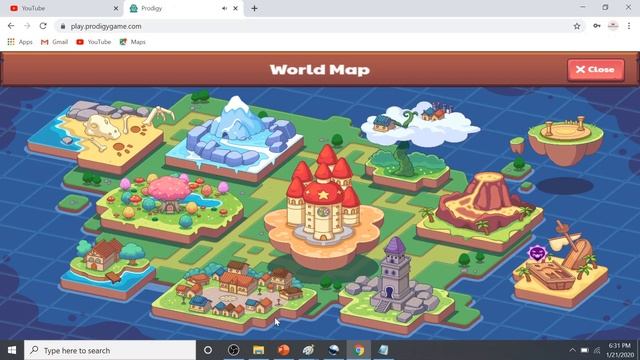Open the Maps bookmark
640x360 pixels.
click(132, 42)
